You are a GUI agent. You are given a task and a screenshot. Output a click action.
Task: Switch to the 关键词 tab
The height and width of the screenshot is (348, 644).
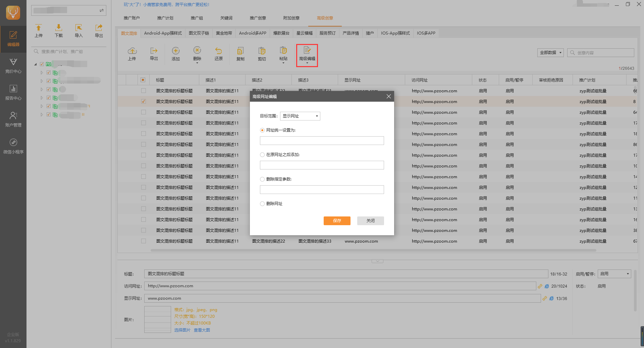226,18
